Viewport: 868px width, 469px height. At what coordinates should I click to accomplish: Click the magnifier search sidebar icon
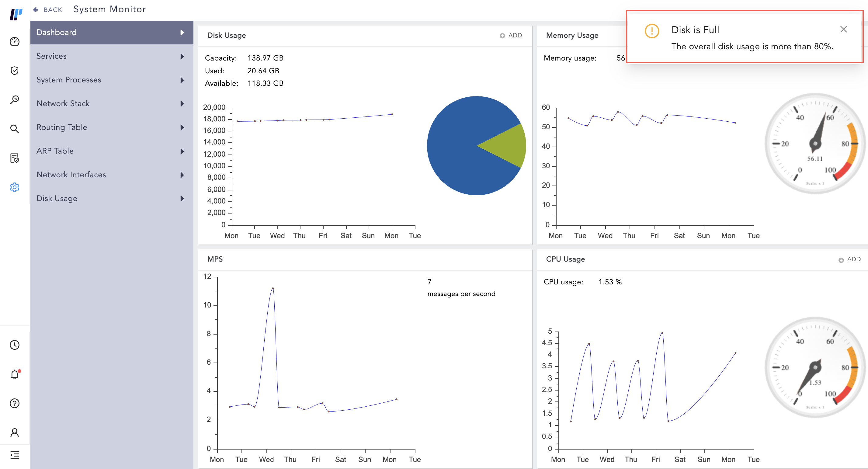[x=15, y=129]
